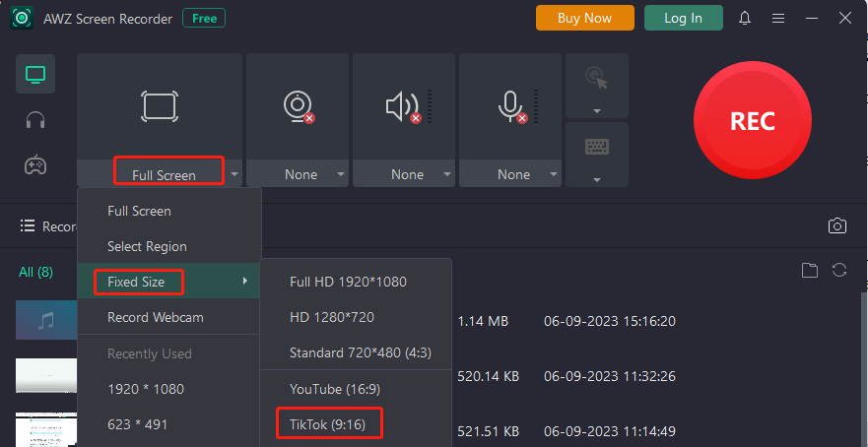The image size is (868, 447).
Task: Click the date 06-09-2023 11:32:26
Action: (610, 376)
